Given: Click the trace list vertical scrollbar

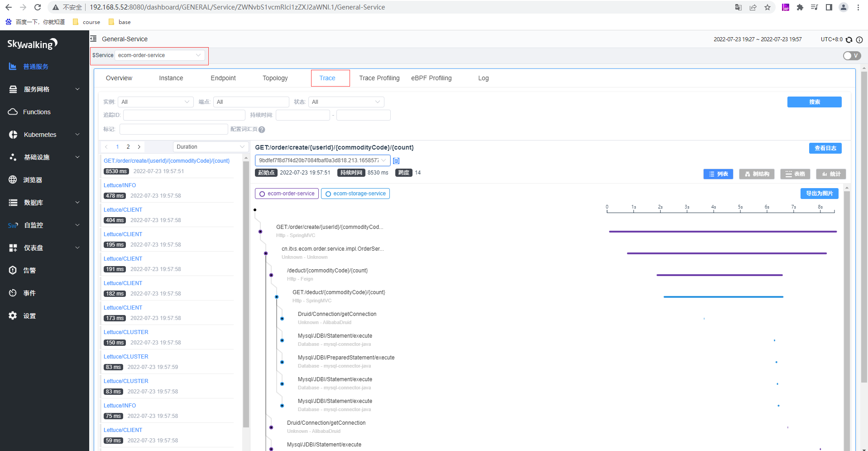Looking at the screenshot, I should coord(246,295).
